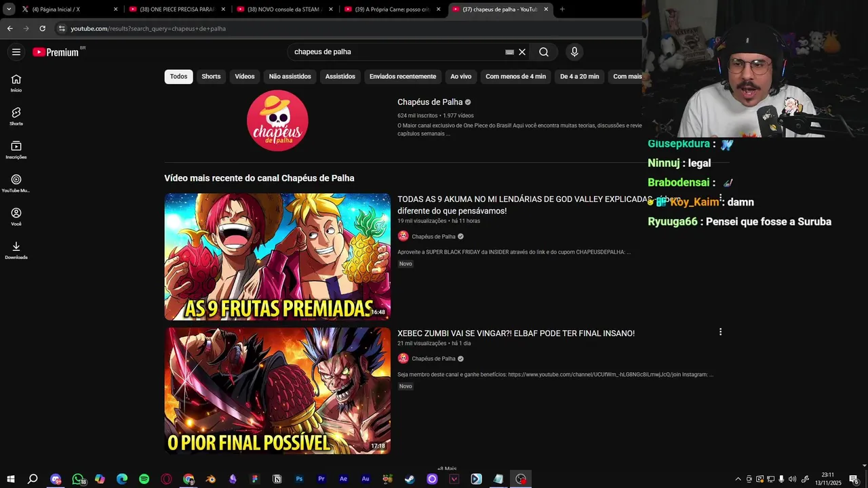Open Premiere Pro from the taskbar
The height and width of the screenshot is (488, 868).
click(x=321, y=479)
